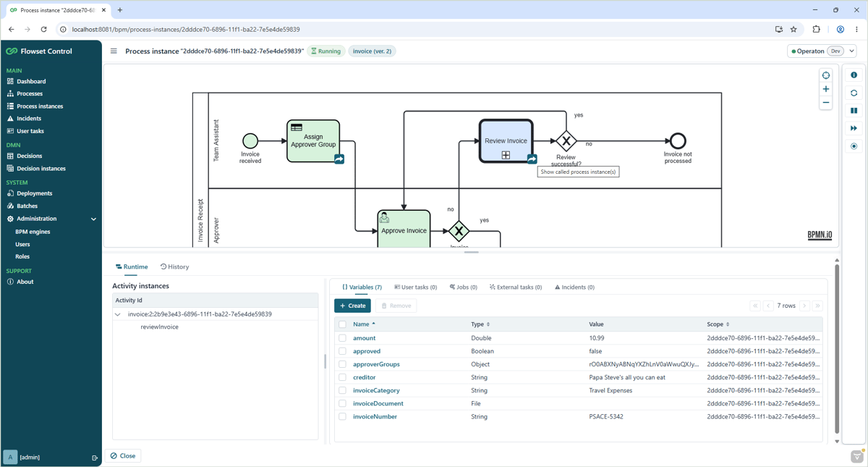Check the invoiceNumber variable row
This screenshot has width=868, height=467.
pyautogui.click(x=343, y=416)
